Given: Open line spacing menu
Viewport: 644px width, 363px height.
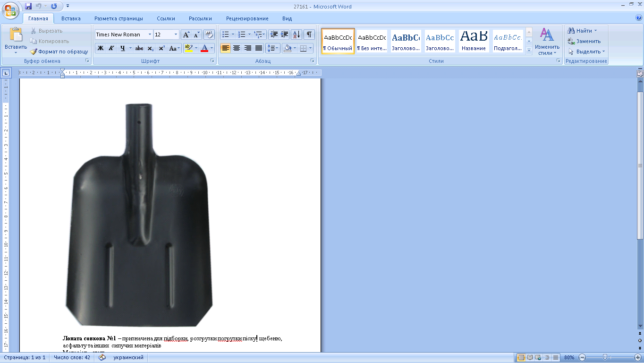Looking at the screenshot, I should coord(273,48).
